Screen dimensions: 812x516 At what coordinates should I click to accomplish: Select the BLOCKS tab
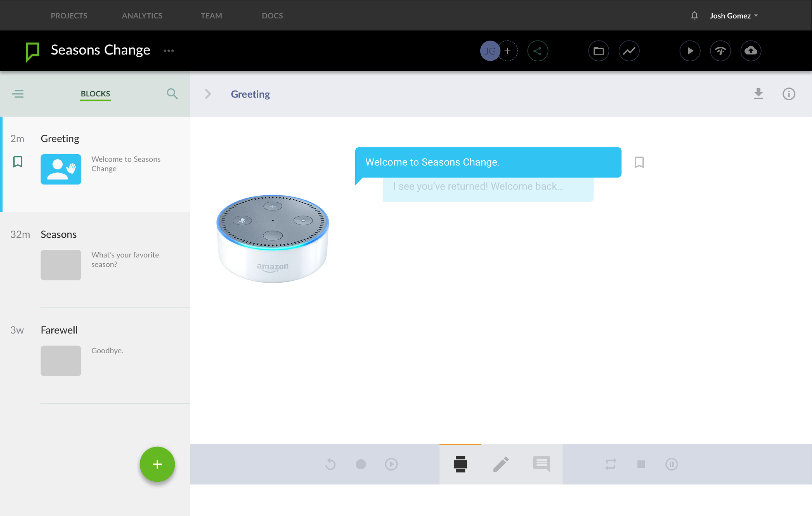pos(95,94)
